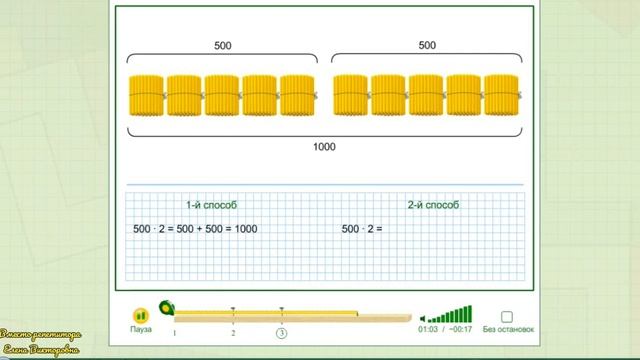Click the 1000 total label
This screenshot has height=360, width=640.
[324, 147]
